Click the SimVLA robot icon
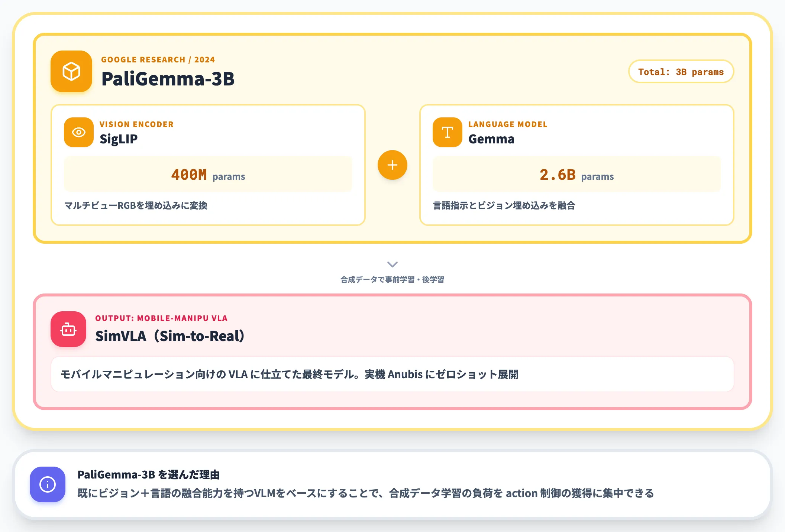 pos(68,329)
